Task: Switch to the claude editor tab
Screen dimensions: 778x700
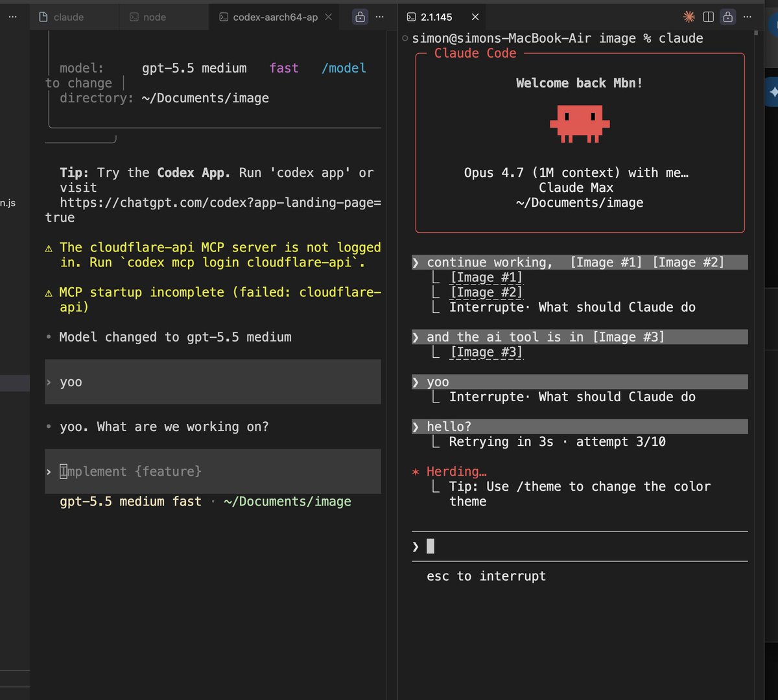Action: click(x=69, y=17)
